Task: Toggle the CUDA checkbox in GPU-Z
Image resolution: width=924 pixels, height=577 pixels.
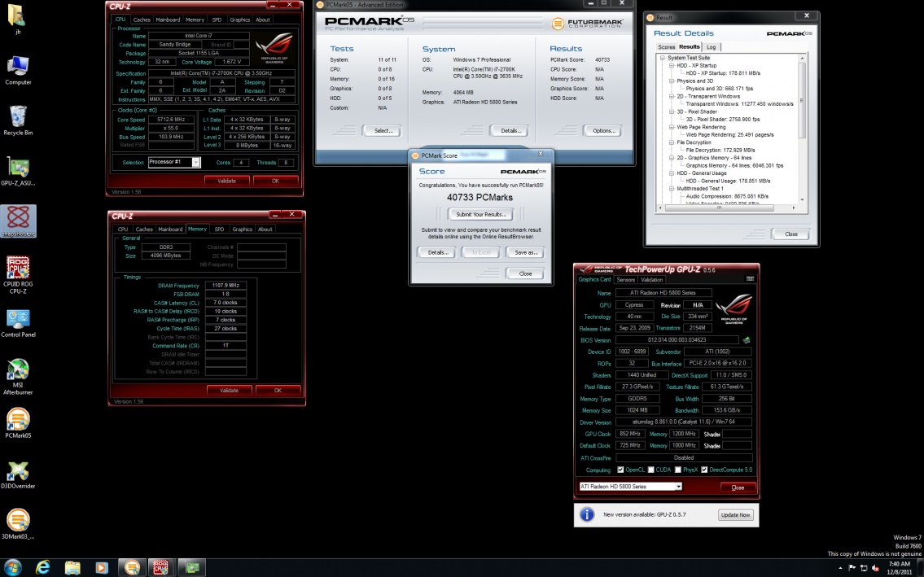Action: [652, 470]
